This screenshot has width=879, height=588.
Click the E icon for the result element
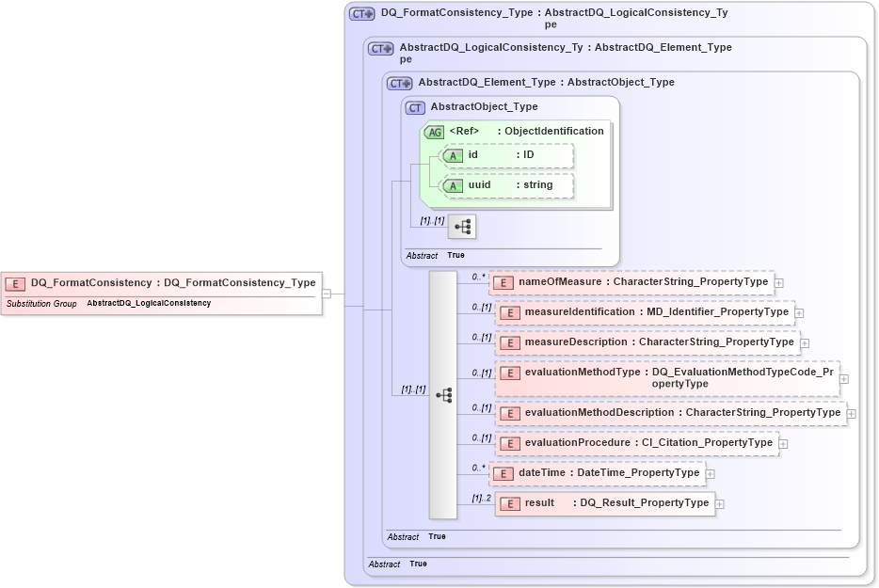click(509, 503)
